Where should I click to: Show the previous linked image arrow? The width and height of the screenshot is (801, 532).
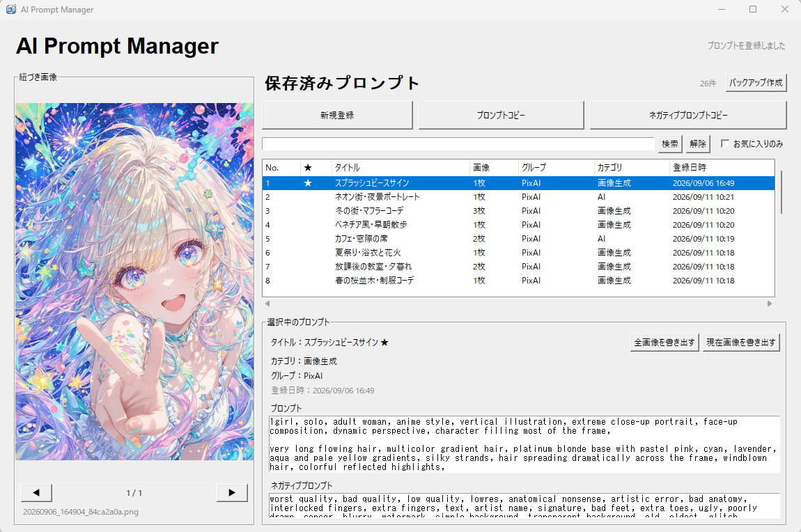pos(36,493)
